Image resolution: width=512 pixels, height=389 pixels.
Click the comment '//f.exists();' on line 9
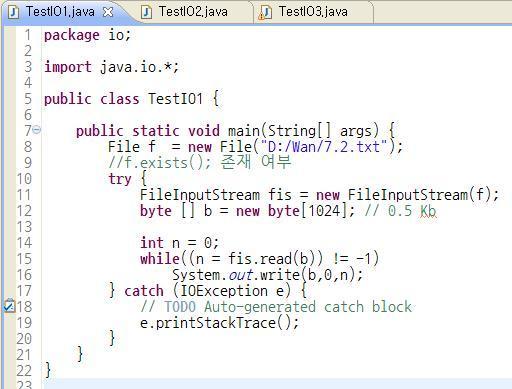160,163
